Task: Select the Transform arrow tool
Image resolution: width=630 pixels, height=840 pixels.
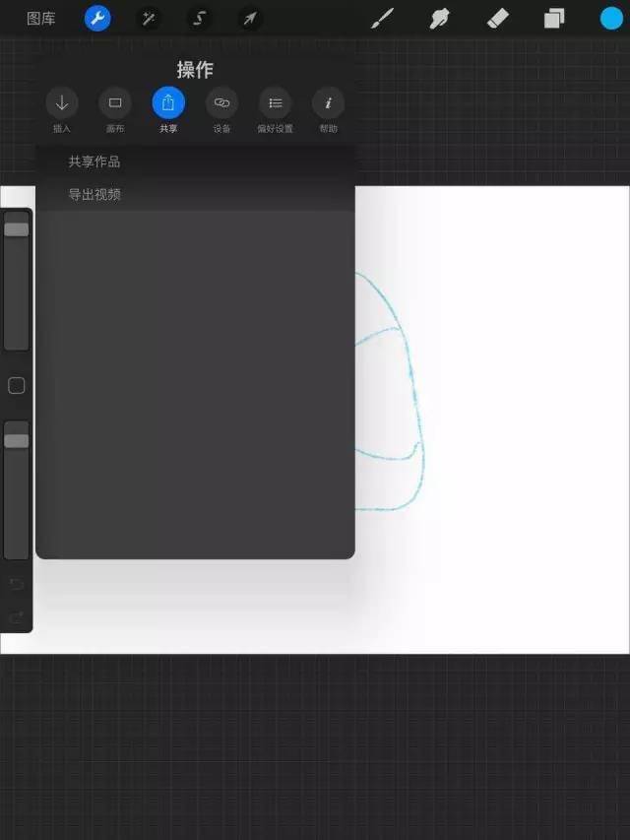Action: click(x=250, y=20)
